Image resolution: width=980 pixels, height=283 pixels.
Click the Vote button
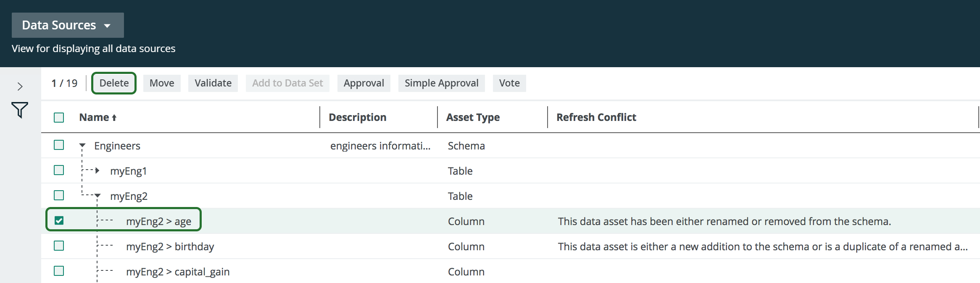point(509,83)
